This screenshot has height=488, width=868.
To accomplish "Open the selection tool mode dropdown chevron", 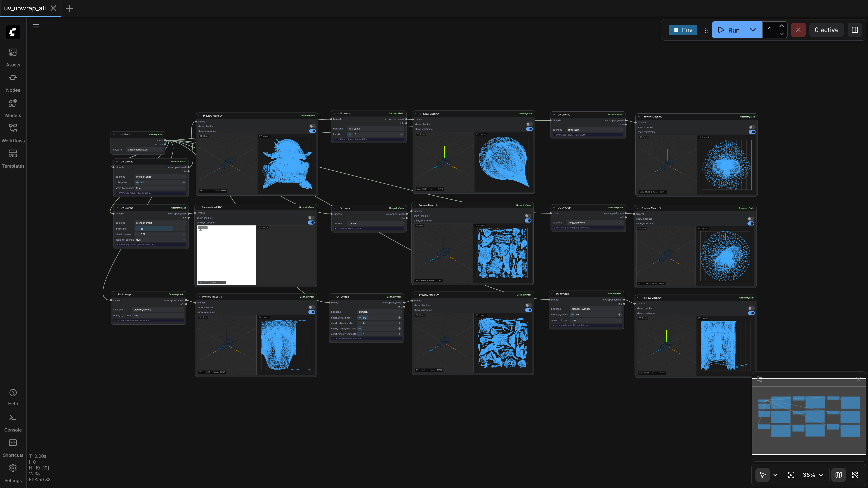I will click(775, 475).
